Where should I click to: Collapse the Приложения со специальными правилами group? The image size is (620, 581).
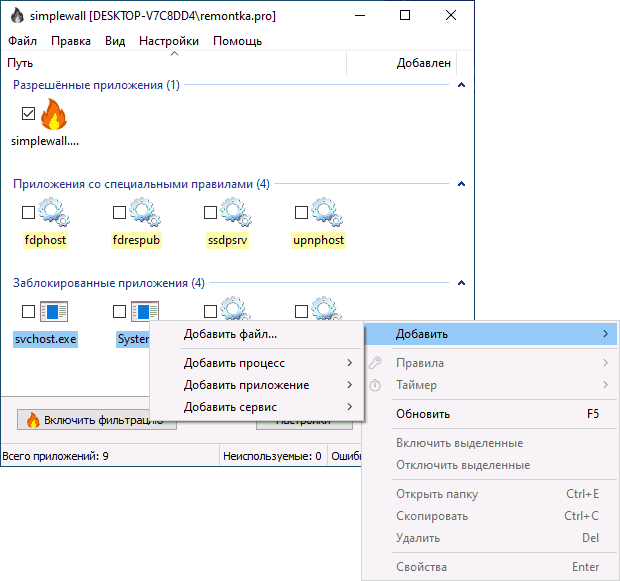click(x=461, y=184)
